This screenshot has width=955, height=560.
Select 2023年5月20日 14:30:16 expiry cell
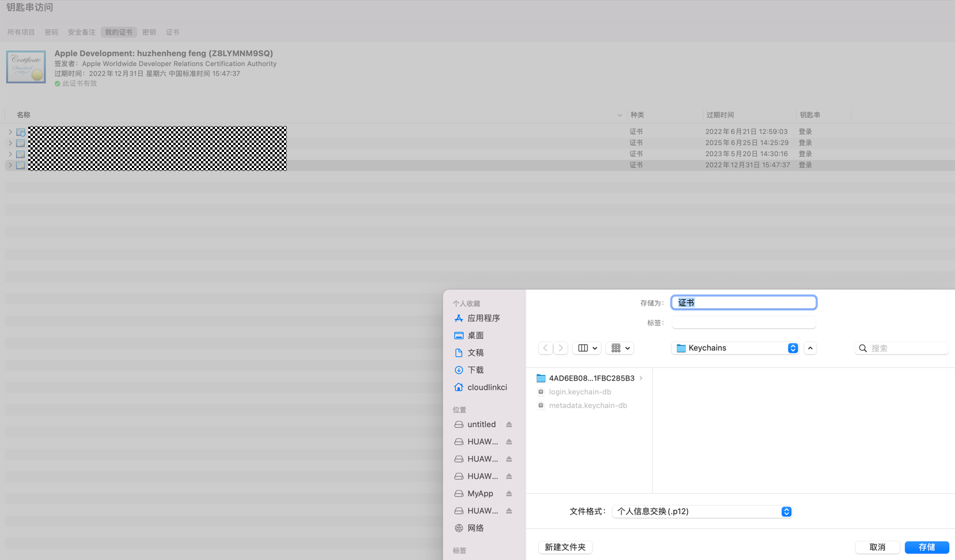click(746, 154)
